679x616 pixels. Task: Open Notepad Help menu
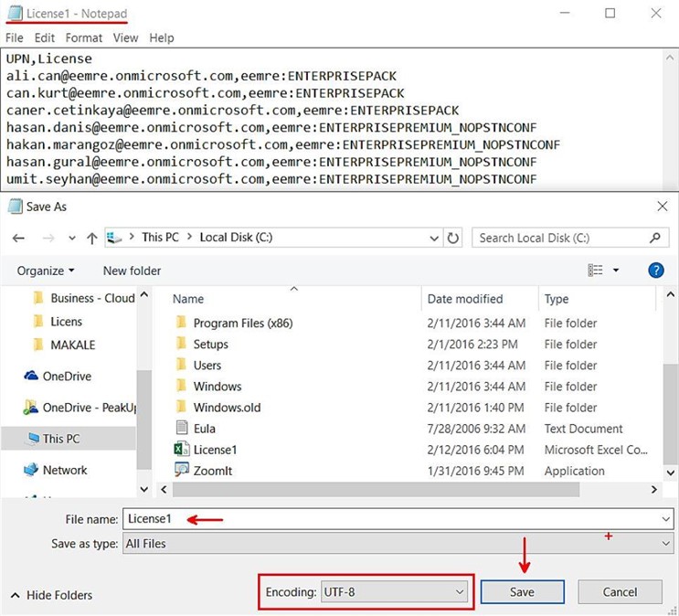click(x=162, y=38)
